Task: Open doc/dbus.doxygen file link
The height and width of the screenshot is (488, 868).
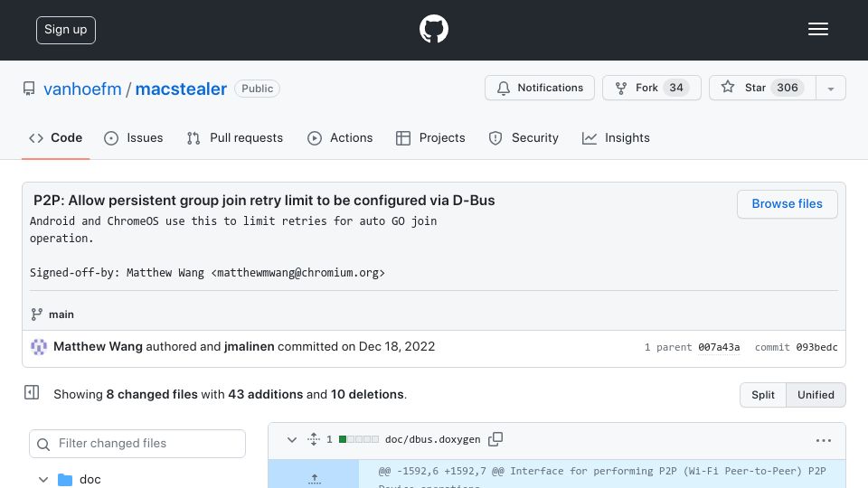Action: (x=433, y=439)
